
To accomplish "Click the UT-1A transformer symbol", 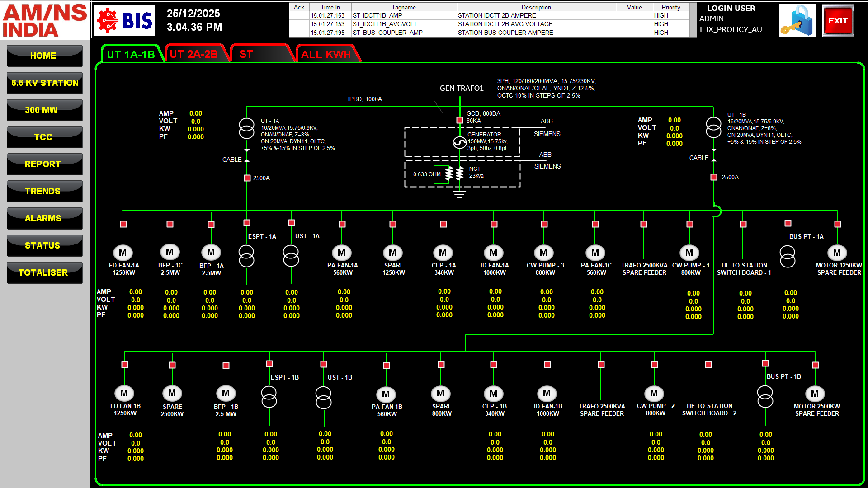I will (x=246, y=128).
